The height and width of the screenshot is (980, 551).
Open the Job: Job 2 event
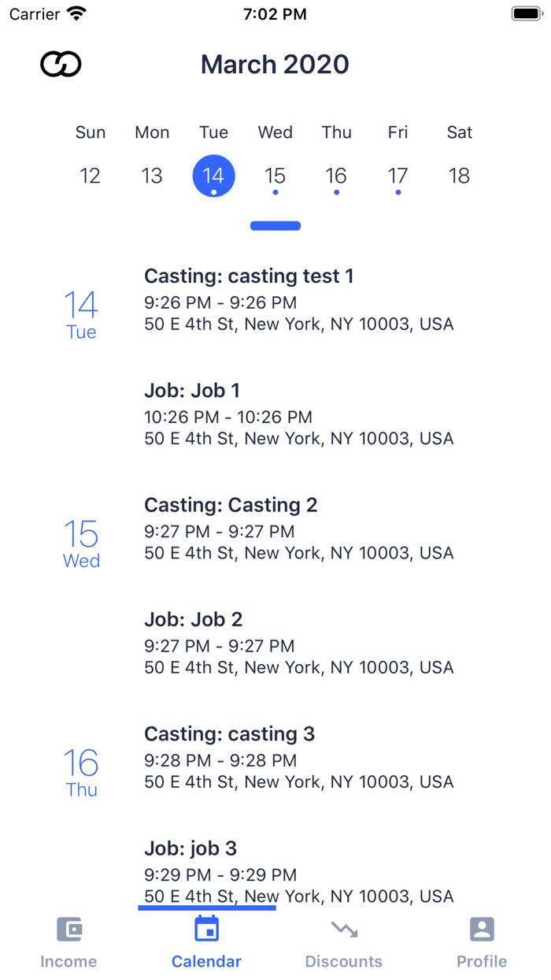click(x=299, y=643)
